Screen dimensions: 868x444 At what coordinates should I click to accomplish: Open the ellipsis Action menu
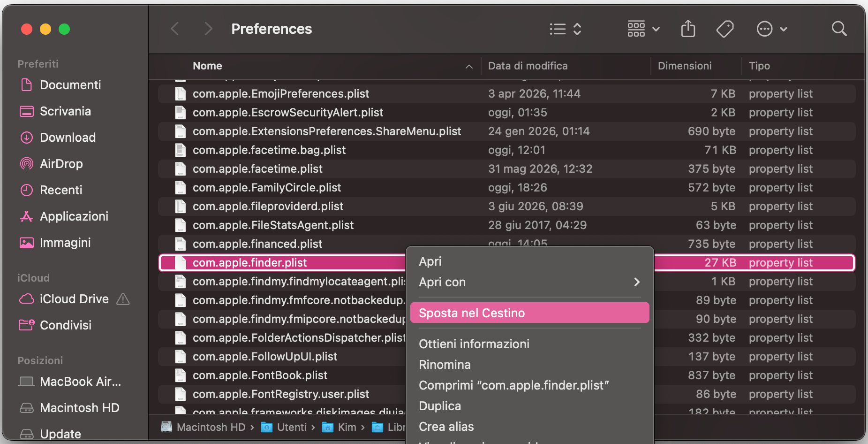[772, 29]
